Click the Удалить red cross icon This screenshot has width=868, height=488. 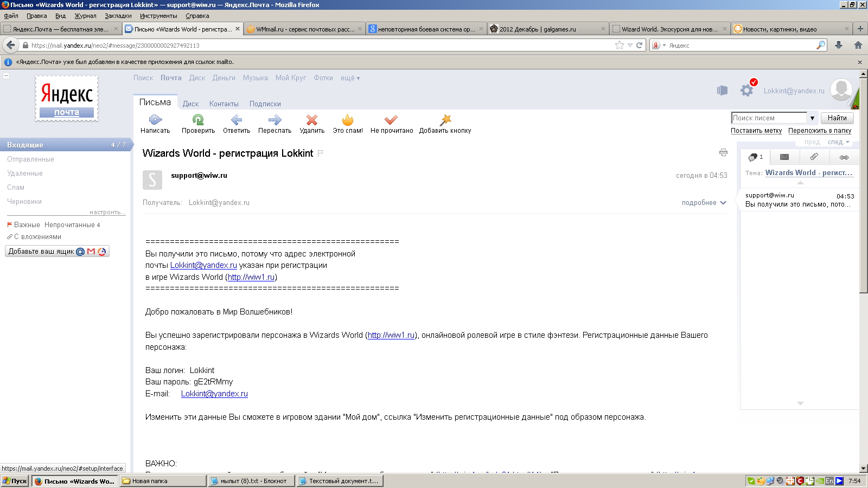coord(312,120)
